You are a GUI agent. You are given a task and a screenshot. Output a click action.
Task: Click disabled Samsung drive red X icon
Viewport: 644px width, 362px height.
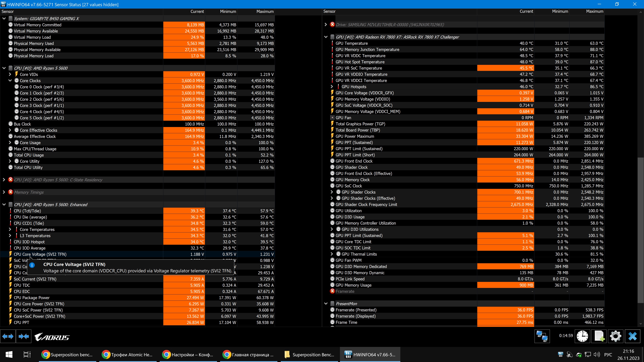click(x=332, y=24)
